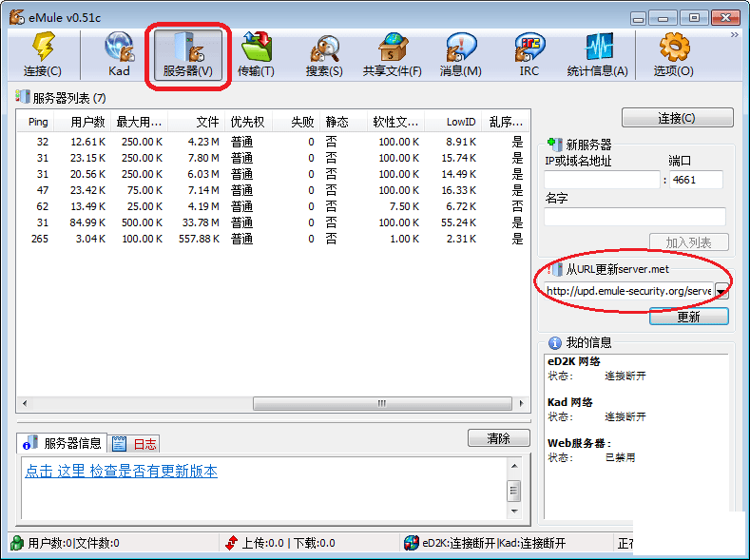
Task: Open the Search (搜索) toolbar icon
Action: coord(325,48)
